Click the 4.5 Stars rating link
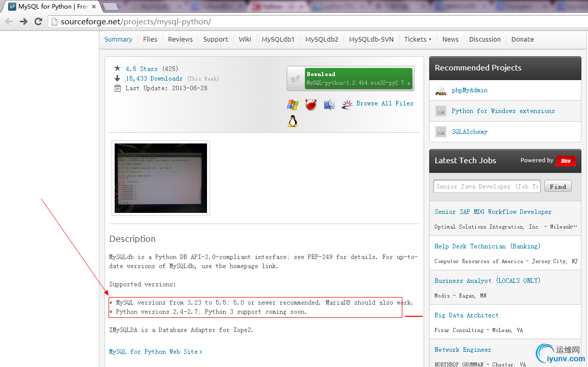The image size is (588, 367). tap(142, 69)
